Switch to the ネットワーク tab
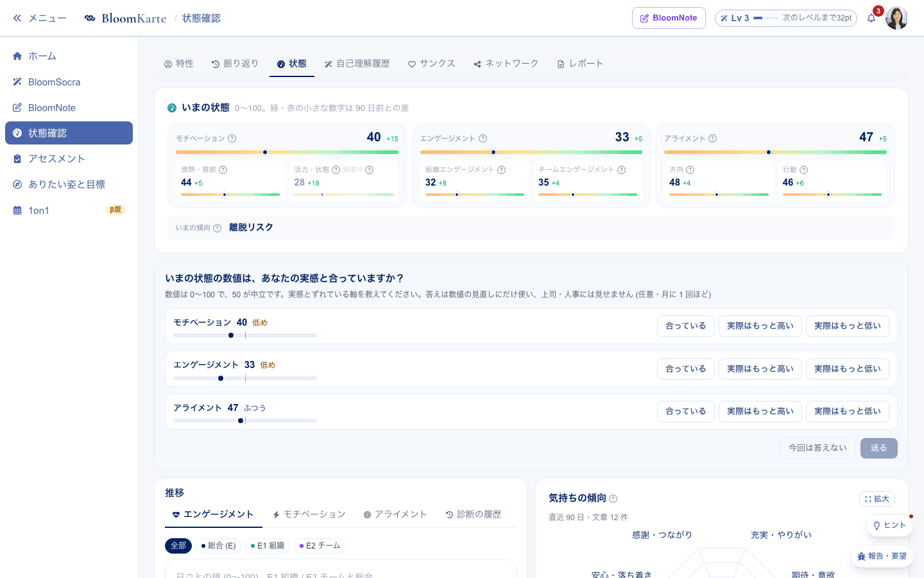This screenshot has height=578, width=924. click(506, 64)
